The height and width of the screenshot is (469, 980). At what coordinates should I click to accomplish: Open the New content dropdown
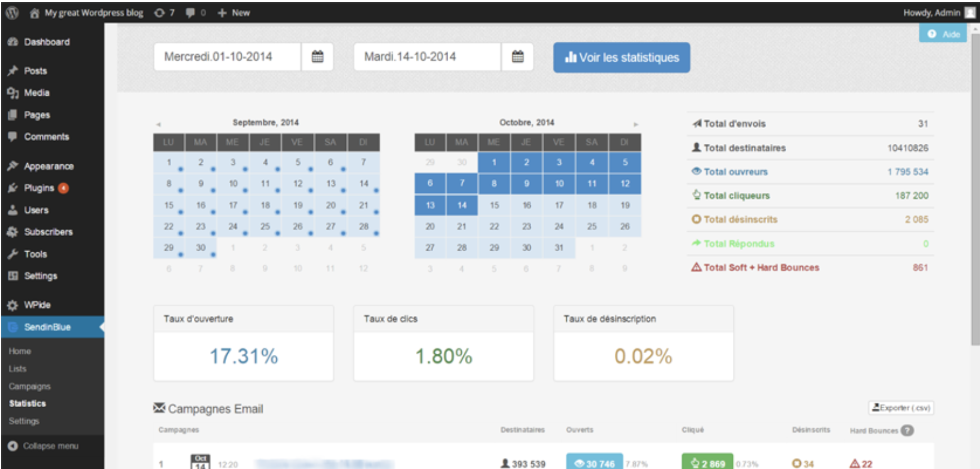tap(234, 12)
